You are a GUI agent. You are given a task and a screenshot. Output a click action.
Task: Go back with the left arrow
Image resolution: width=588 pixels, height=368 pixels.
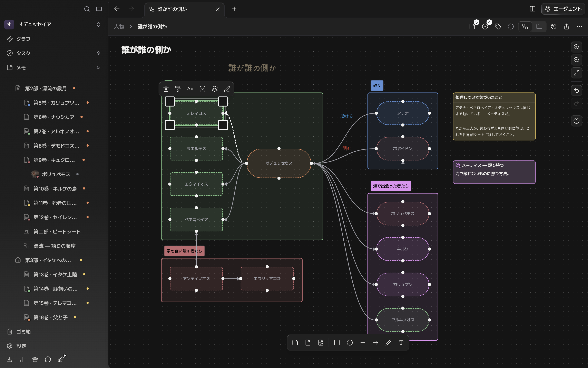point(117,9)
